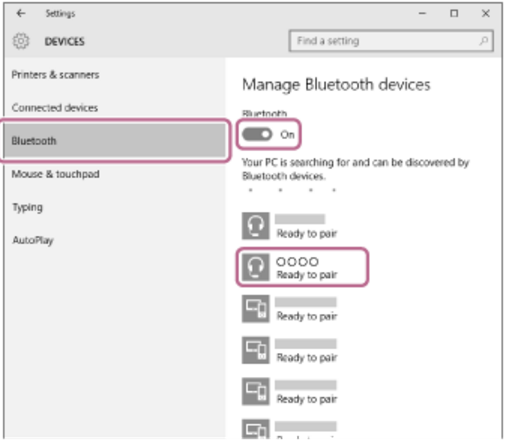
Task: Open Typing settings
Action: (27, 207)
